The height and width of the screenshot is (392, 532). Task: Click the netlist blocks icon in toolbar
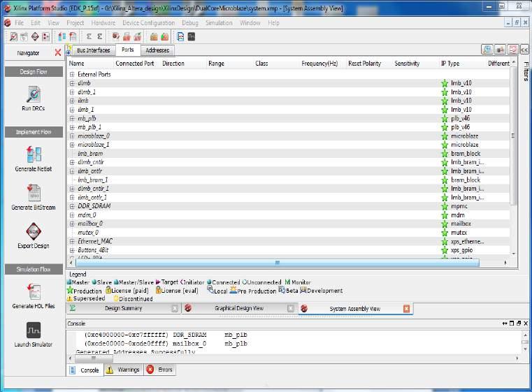coord(62,36)
